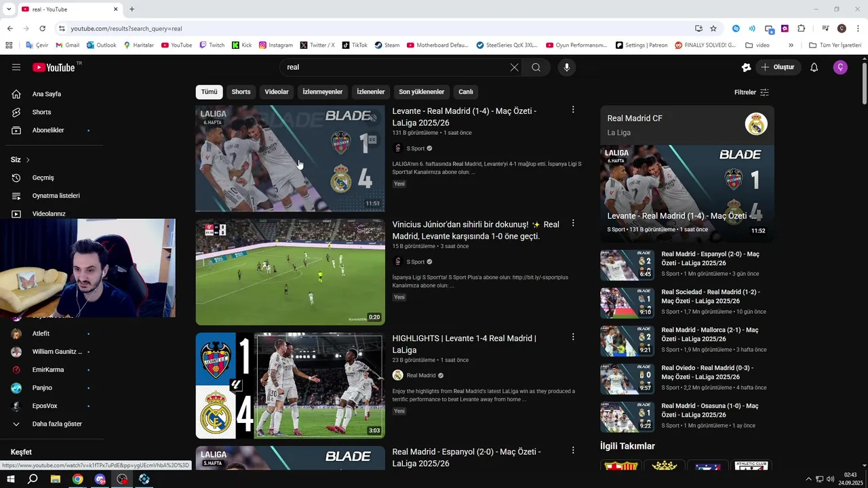
Task: Clear the search box with the X icon
Action: click(x=514, y=67)
